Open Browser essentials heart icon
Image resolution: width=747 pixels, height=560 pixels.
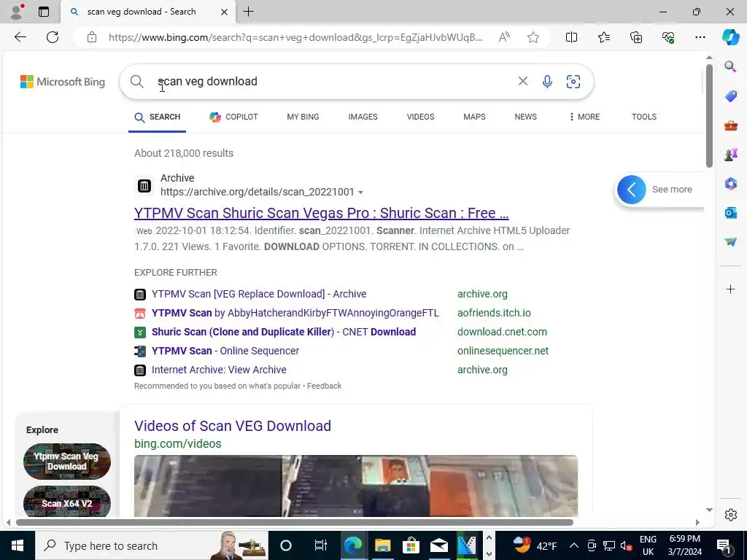click(x=668, y=37)
